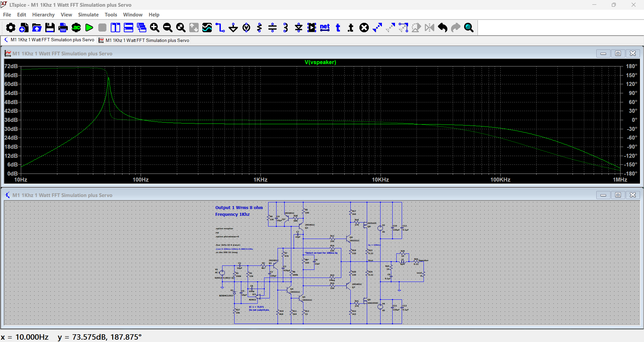Open the Hierarchy menu

click(x=43, y=15)
